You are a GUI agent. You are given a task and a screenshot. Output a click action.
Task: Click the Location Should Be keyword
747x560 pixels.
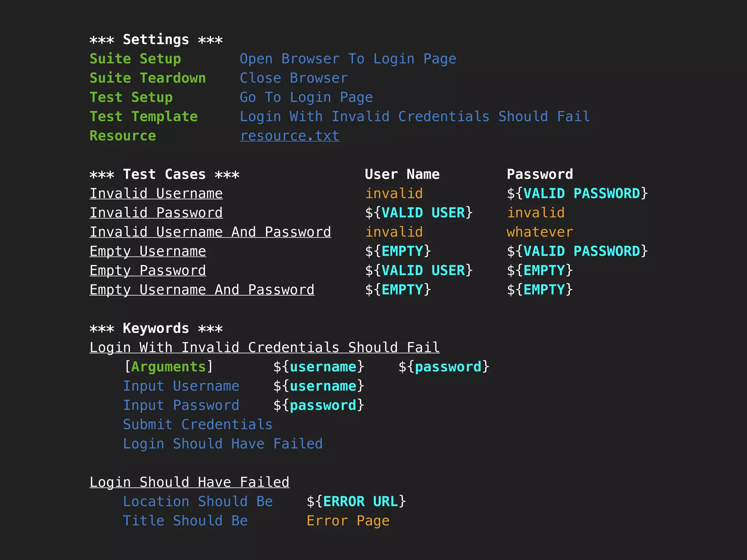click(198, 502)
